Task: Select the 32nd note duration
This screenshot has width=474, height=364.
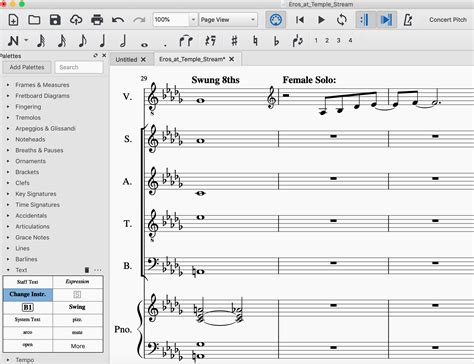Action: point(41,41)
